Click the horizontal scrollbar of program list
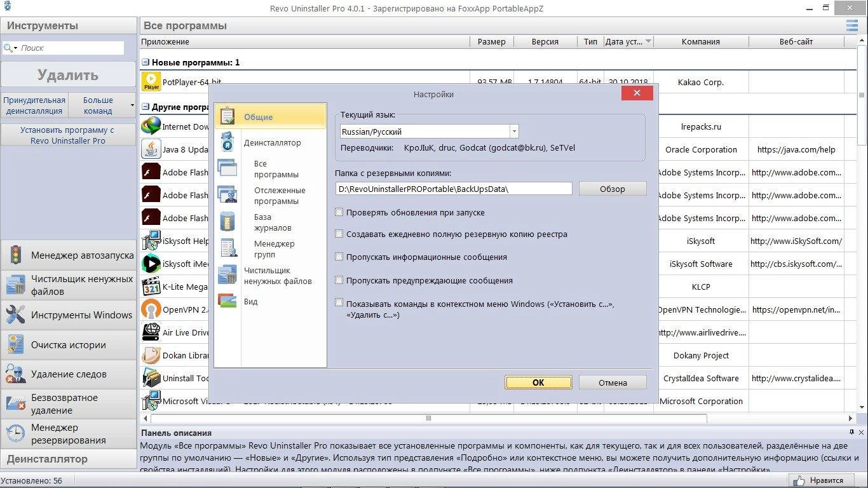This screenshot has width=868, height=488. coord(429,419)
